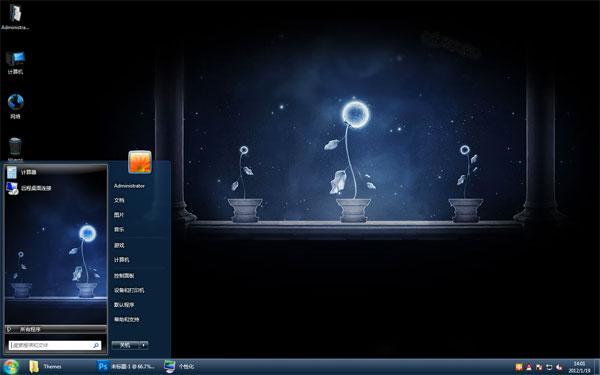This screenshot has height=375, width=600.
Task: Open 控制面板 from the Start menu
Action: pyautogui.click(x=124, y=276)
